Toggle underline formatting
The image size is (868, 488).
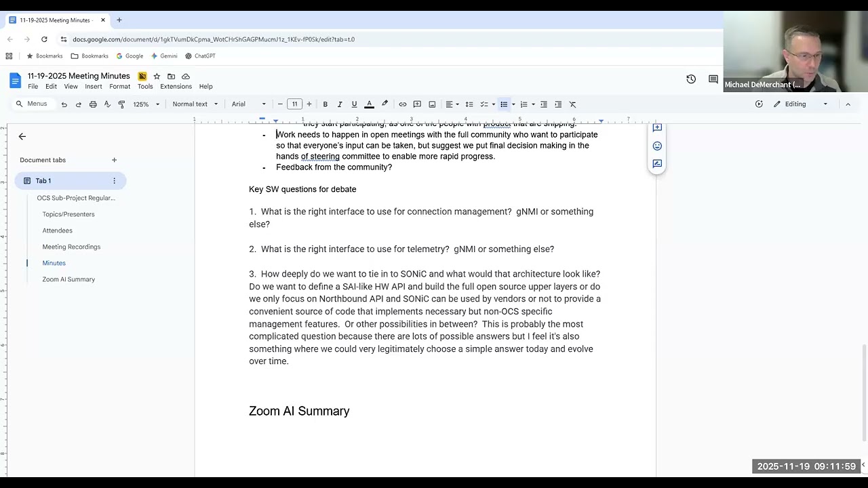tap(354, 104)
